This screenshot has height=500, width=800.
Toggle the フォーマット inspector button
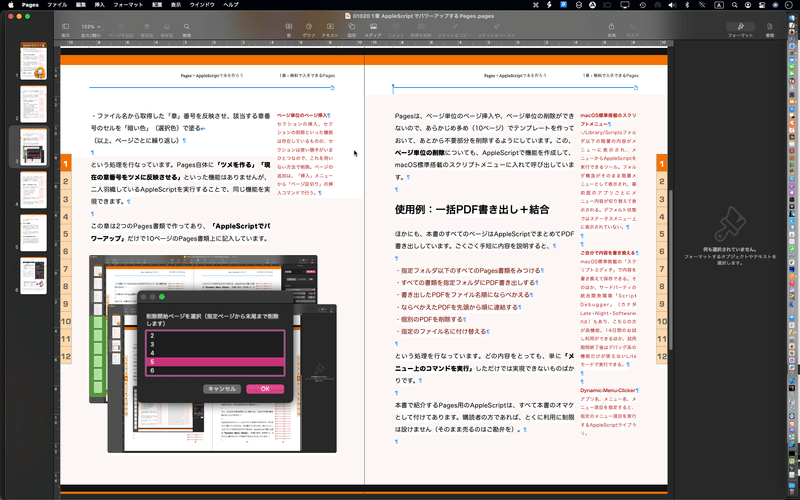pyautogui.click(x=740, y=27)
